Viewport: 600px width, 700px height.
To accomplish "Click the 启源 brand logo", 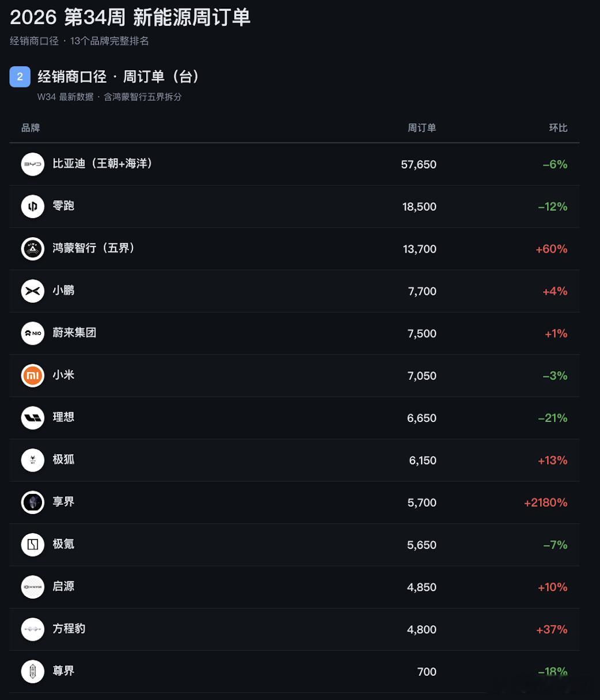I will (33, 587).
